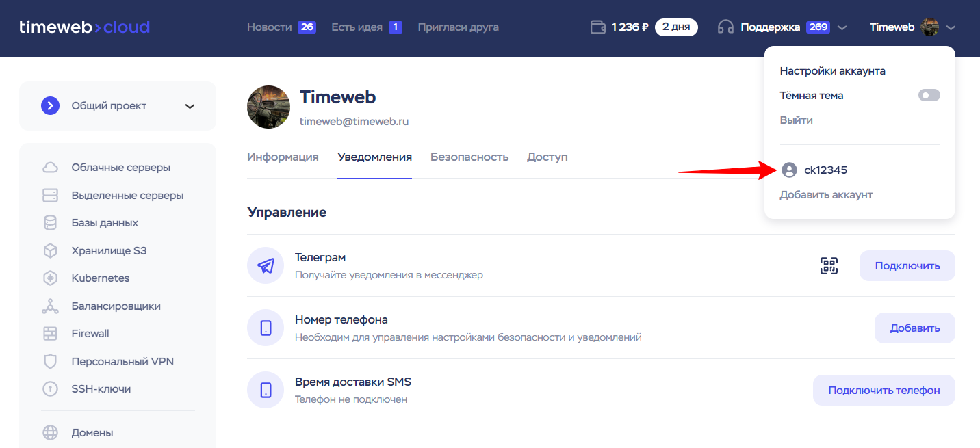Click the Firewall icon in sidebar

click(50, 334)
